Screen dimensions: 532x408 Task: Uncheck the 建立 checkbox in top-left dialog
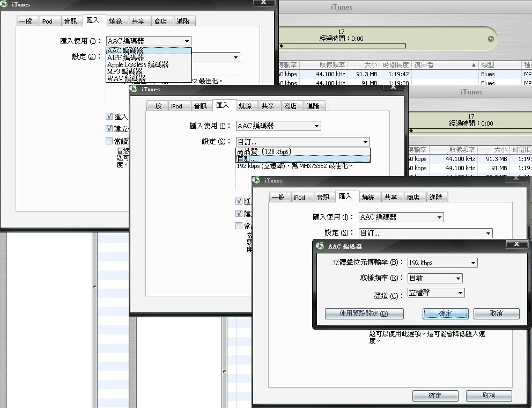pyautogui.click(x=109, y=129)
